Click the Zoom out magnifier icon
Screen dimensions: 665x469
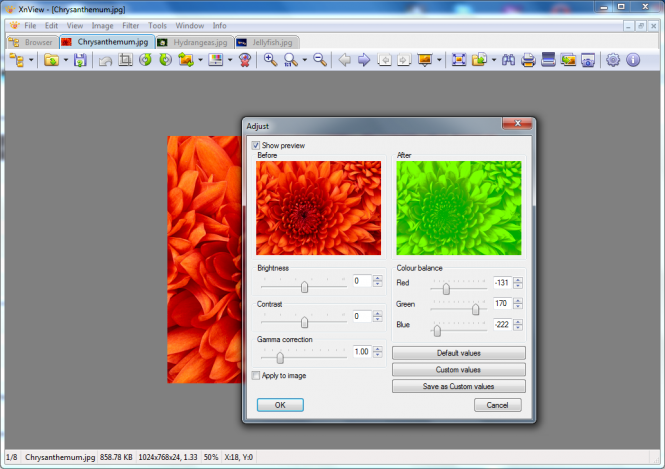[320, 60]
